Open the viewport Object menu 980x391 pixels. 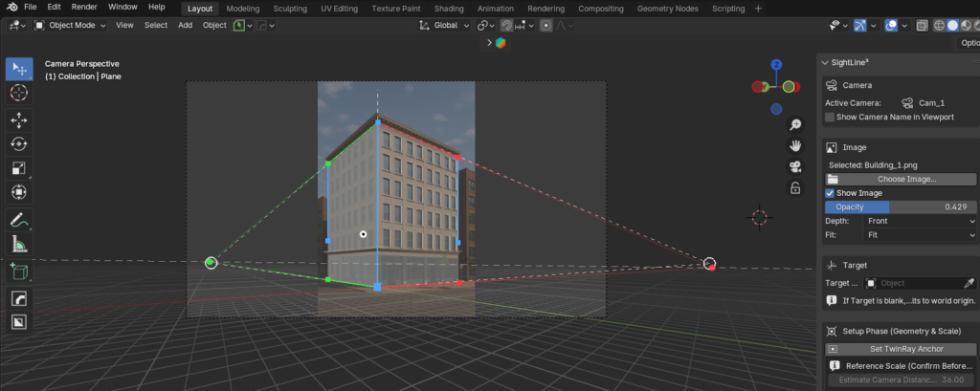coord(214,26)
